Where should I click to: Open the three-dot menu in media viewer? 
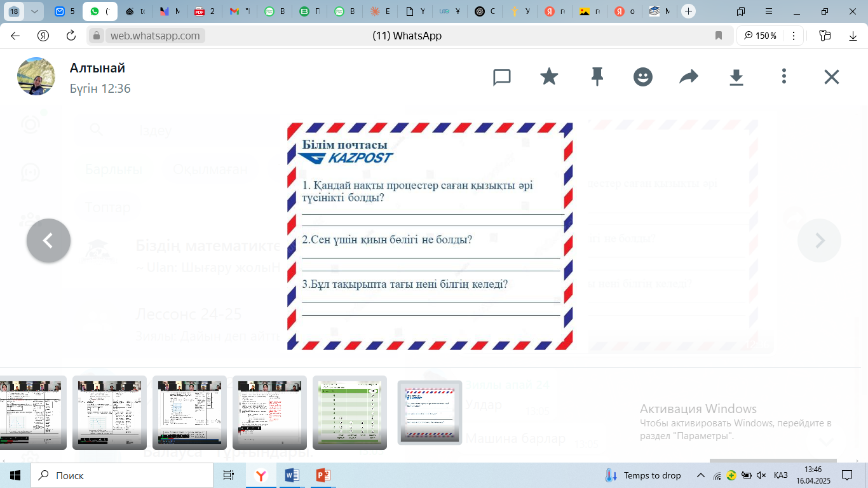point(784,77)
